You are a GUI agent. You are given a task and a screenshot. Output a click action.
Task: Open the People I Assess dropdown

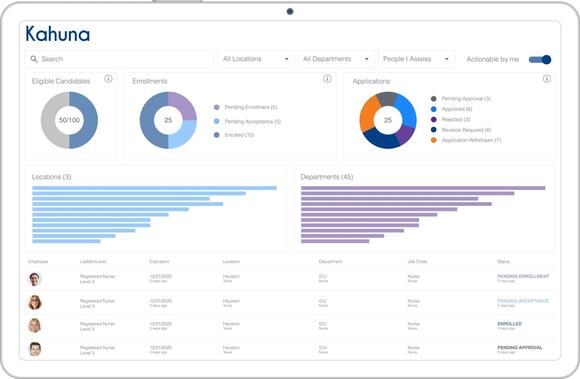click(x=416, y=59)
